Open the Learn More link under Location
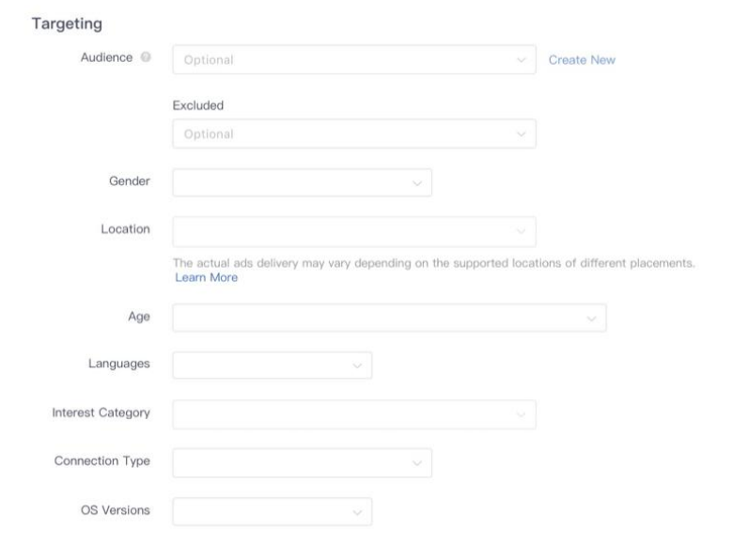 [x=206, y=278]
